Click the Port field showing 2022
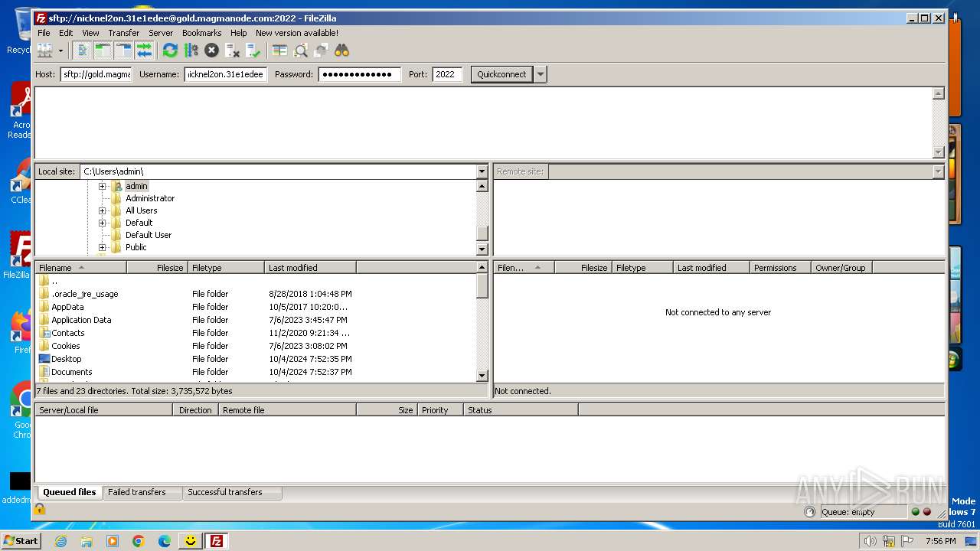The image size is (980, 551). point(447,74)
